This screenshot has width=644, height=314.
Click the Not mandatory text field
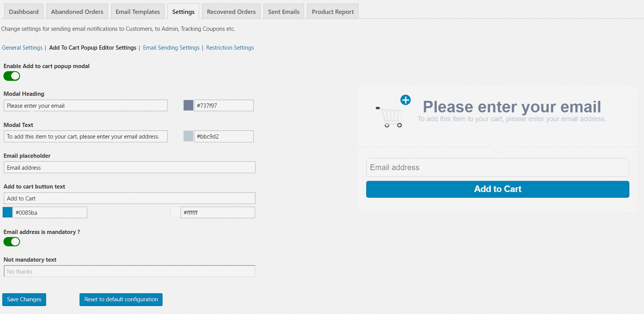point(129,271)
